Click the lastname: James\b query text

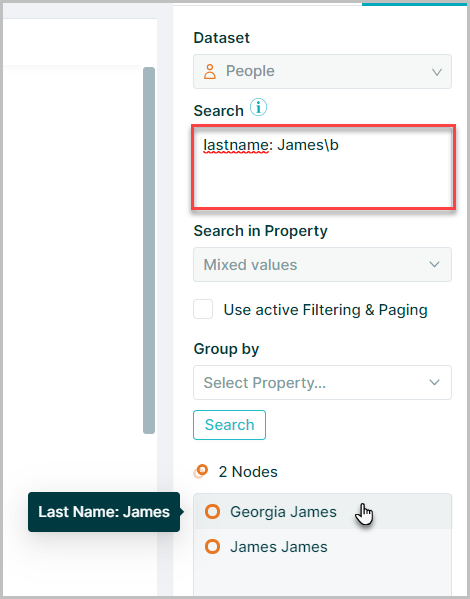271,145
